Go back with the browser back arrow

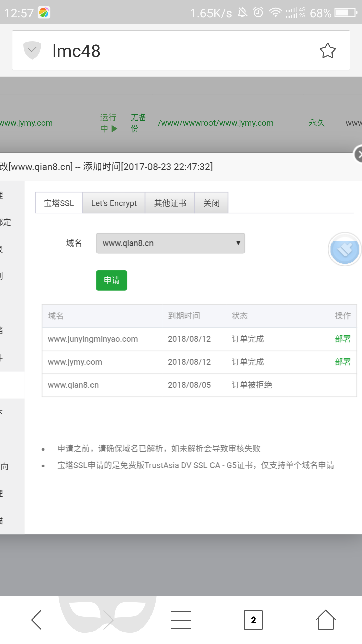click(36, 620)
